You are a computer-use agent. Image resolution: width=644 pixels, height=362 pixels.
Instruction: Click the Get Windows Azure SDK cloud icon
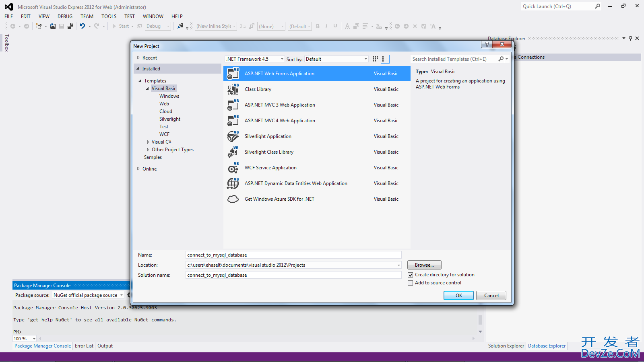click(x=233, y=199)
